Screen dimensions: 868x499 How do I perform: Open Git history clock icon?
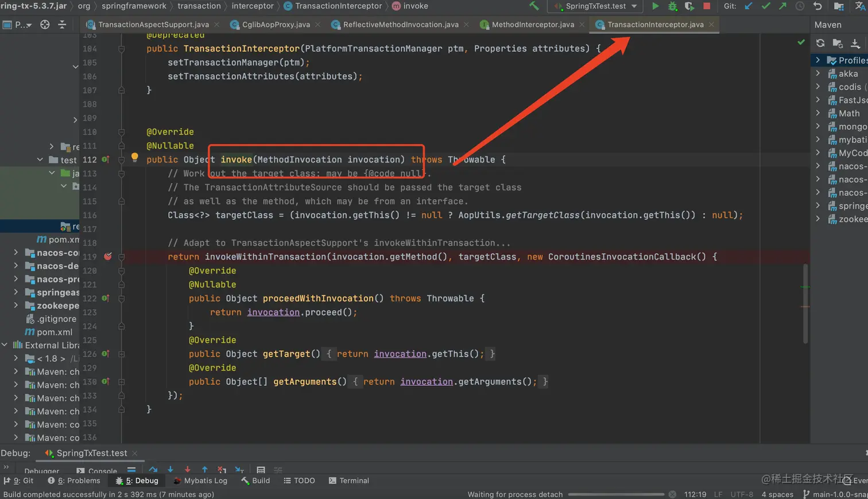tap(800, 6)
